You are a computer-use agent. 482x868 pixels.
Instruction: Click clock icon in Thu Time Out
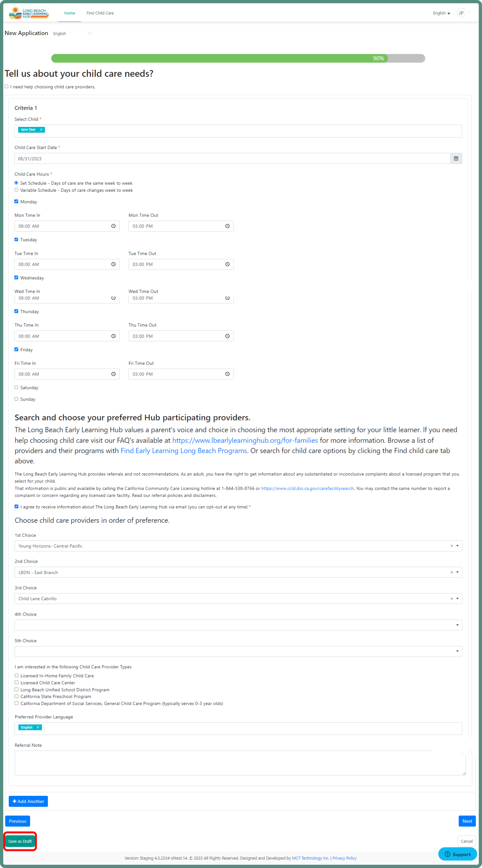click(227, 336)
